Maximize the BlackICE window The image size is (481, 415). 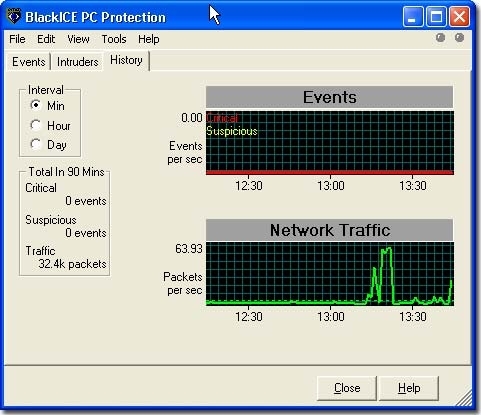point(436,16)
